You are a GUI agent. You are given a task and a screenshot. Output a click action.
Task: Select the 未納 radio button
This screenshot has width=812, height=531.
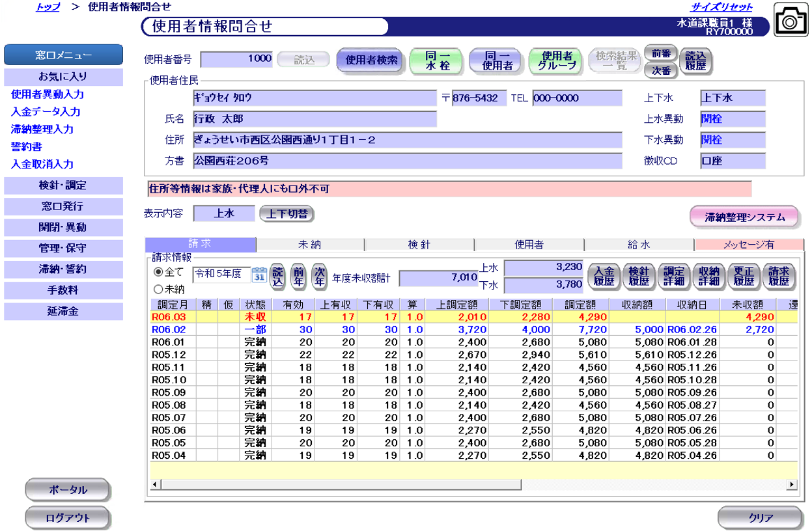(x=157, y=289)
